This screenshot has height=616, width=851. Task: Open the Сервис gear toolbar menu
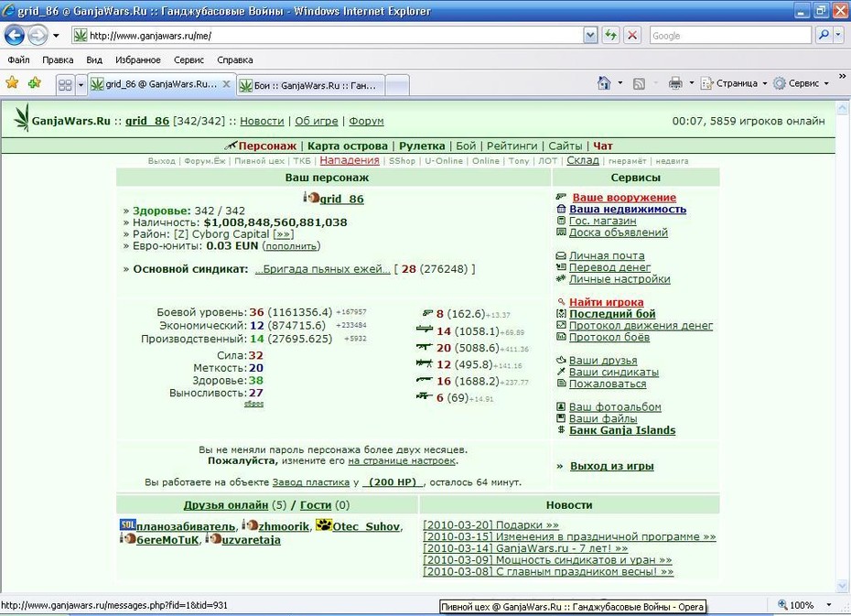pyautogui.click(x=801, y=83)
